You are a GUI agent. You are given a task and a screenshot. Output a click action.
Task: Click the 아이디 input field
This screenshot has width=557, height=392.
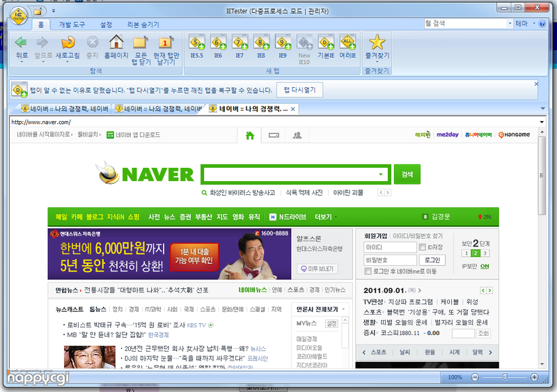(x=390, y=247)
